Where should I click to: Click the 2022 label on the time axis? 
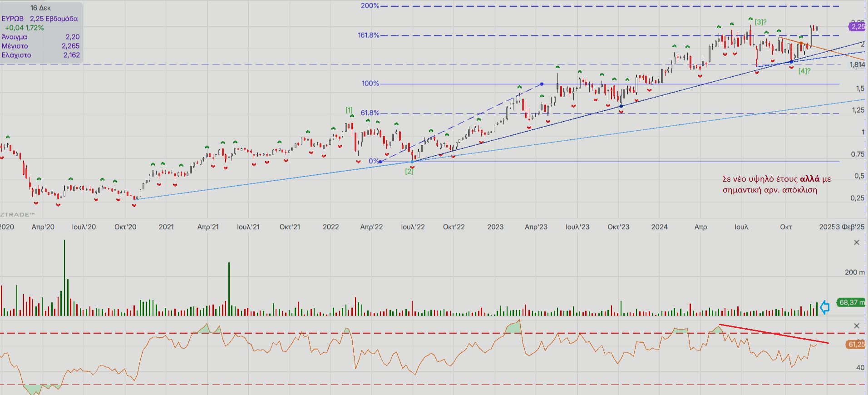click(331, 227)
